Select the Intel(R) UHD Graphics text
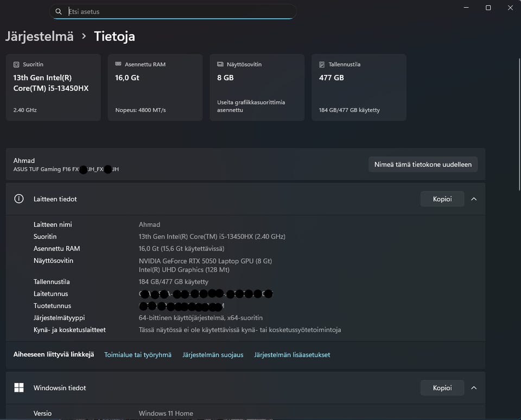Image resolution: width=521 pixels, height=420 pixels. coord(184,270)
